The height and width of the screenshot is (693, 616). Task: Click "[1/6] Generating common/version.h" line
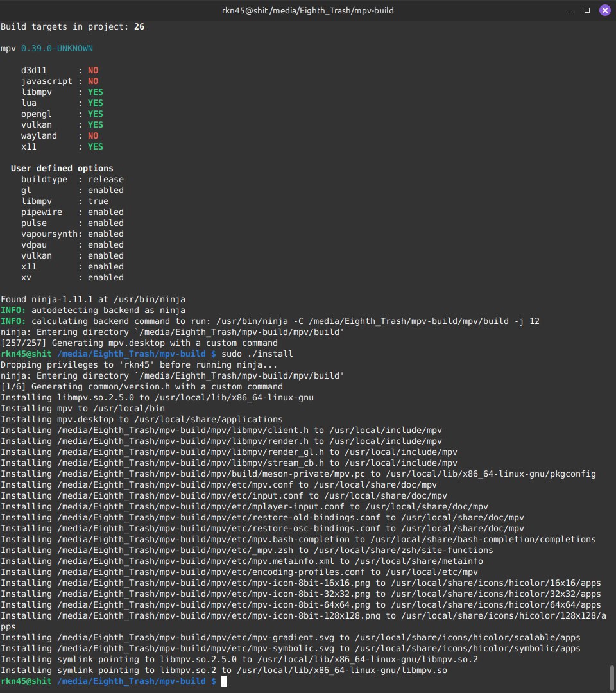click(x=142, y=387)
